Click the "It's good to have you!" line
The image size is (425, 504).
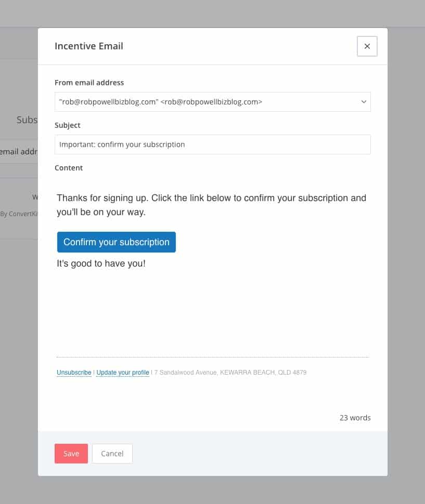pyautogui.click(x=101, y=263)
